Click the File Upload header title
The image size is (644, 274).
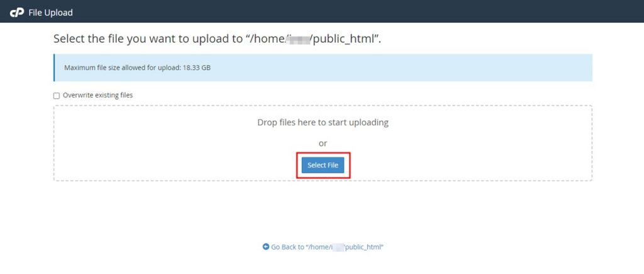point(50,12)
